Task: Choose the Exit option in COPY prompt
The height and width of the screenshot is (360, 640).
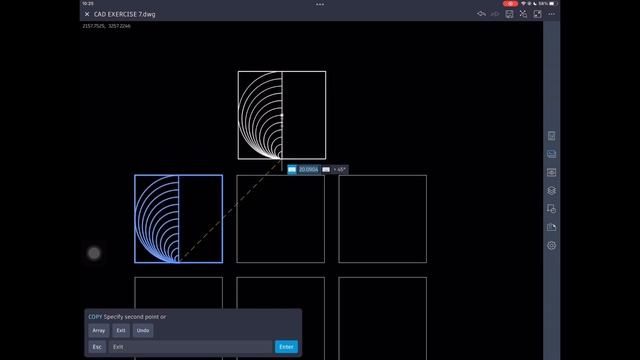Action: [121, 330]
